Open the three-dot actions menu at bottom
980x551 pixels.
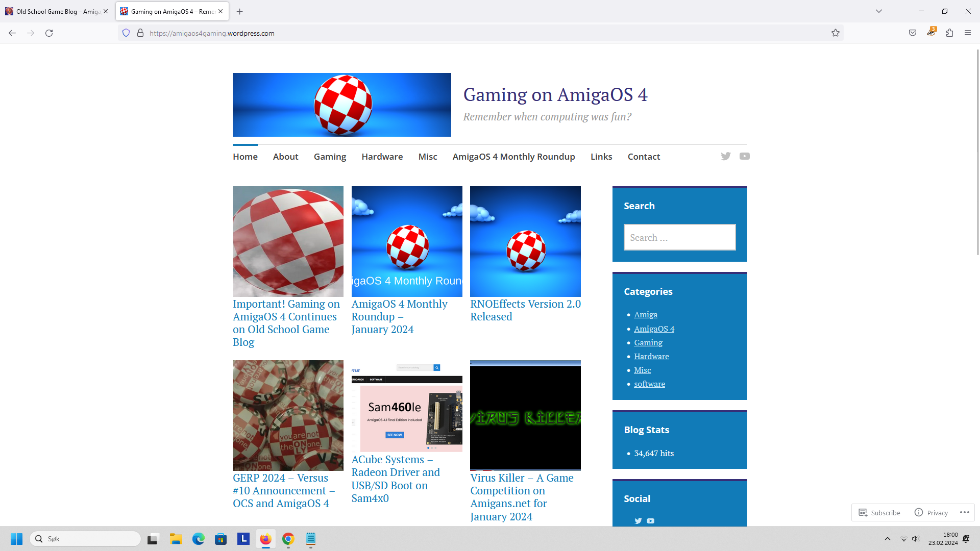964,512
